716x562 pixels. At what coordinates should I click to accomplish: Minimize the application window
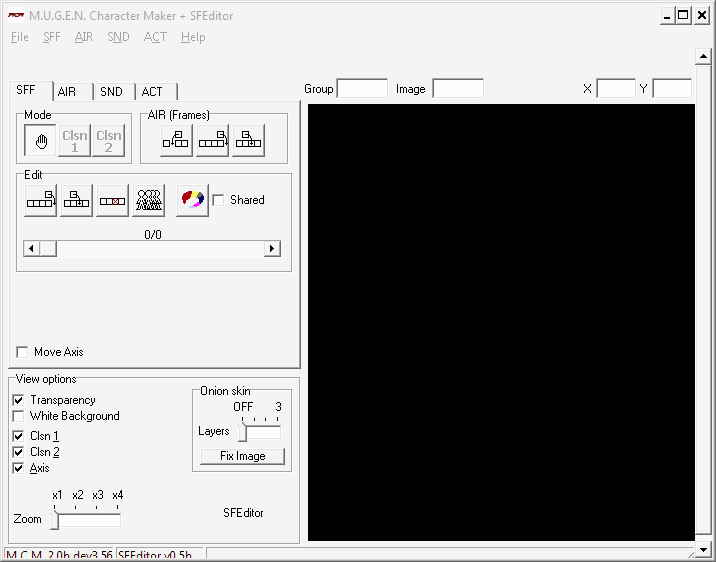click(667, 16)
